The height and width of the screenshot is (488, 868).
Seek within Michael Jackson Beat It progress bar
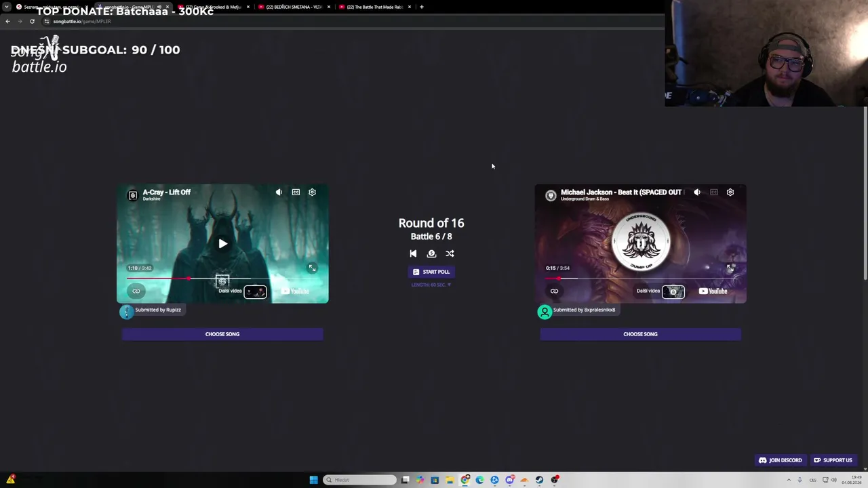[641, 279]
